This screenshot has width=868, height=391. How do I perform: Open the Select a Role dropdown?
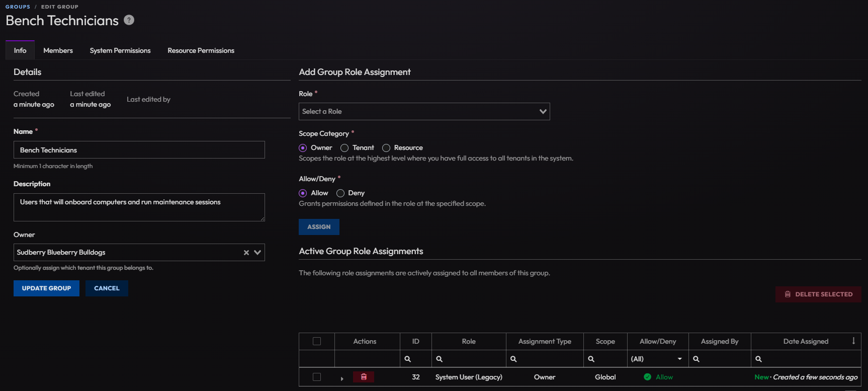pos(424,112)
